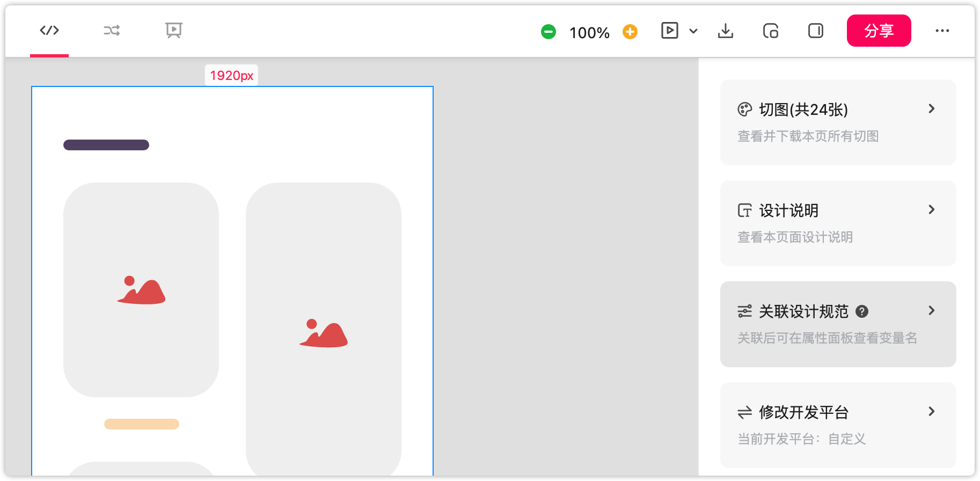Select the presentation board tab
The width and height of the screenshot is (980, 481).
tap(174, 31)
